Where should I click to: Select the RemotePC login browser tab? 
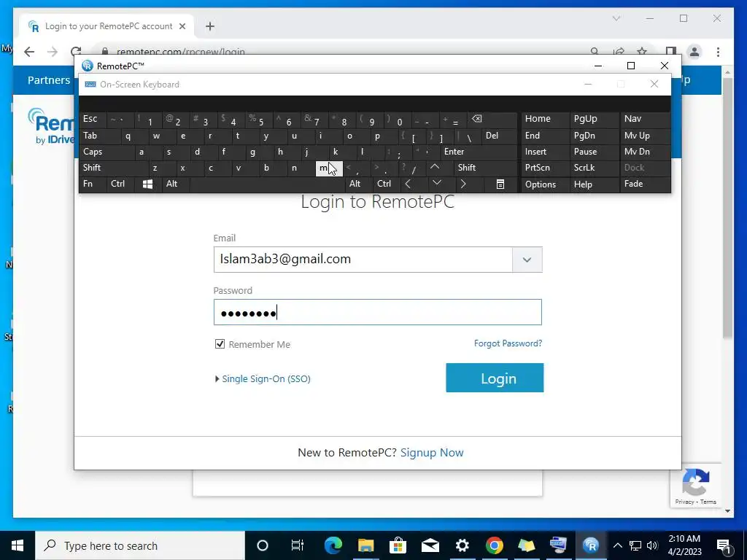tap(107, 26)
